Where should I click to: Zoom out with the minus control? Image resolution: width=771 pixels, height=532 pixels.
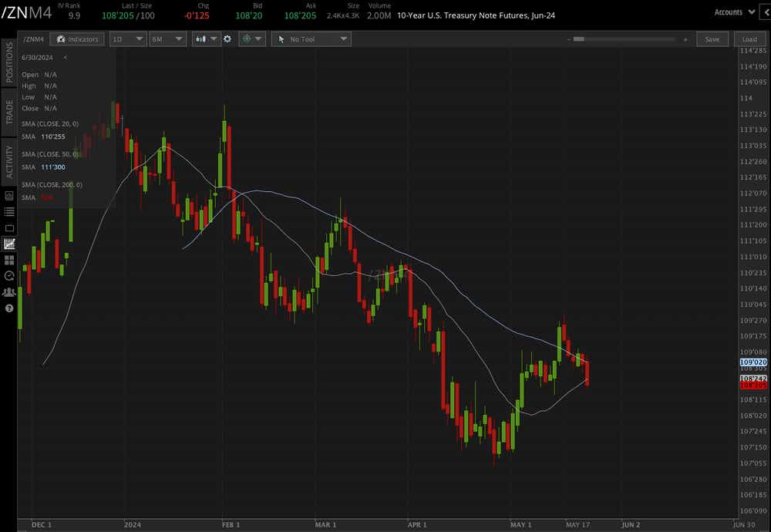569,39
